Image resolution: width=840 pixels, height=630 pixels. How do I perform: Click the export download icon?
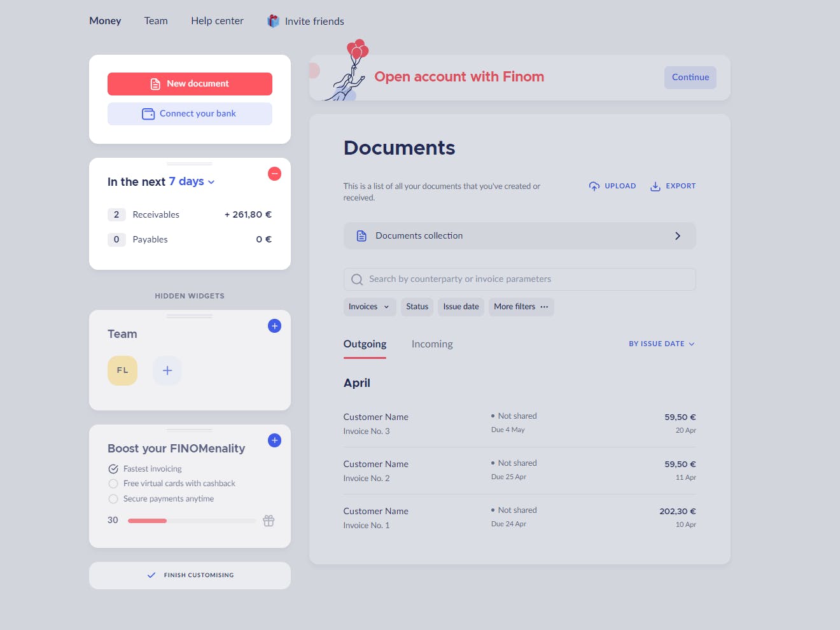click(x=655, y=186)
